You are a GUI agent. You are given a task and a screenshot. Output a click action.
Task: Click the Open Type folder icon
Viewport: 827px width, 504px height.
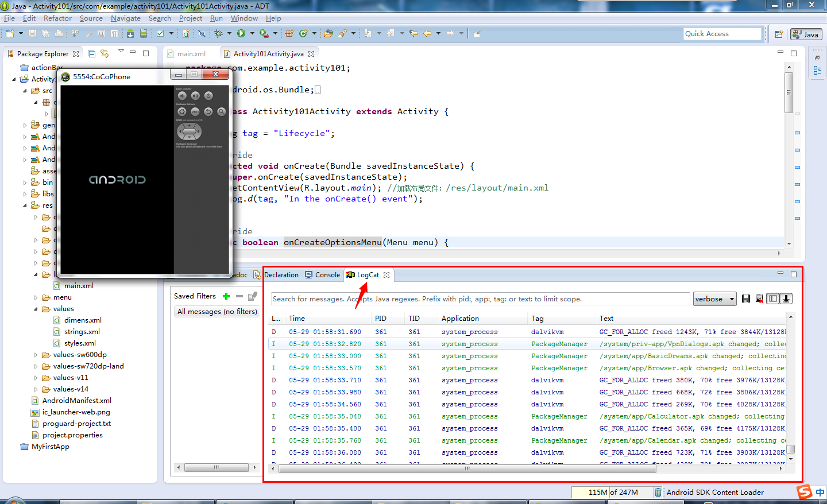pyautogui.click(x=328, y=33)
